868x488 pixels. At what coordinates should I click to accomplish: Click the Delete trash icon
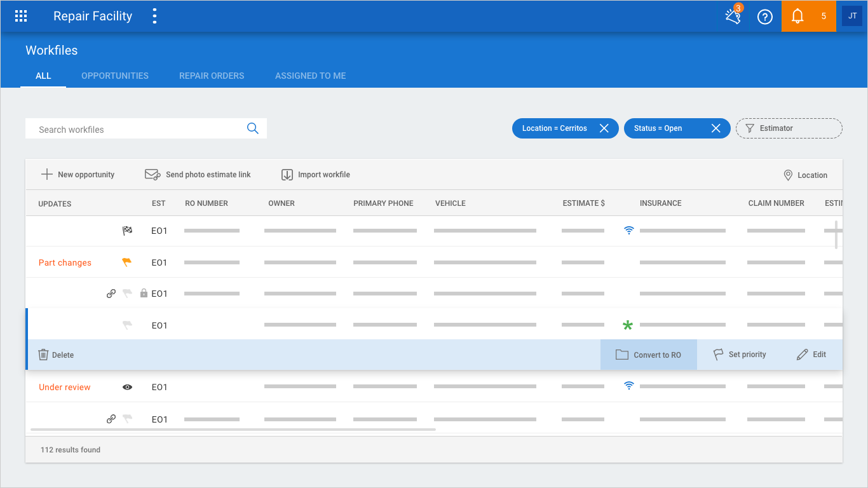tap(43, 355)
